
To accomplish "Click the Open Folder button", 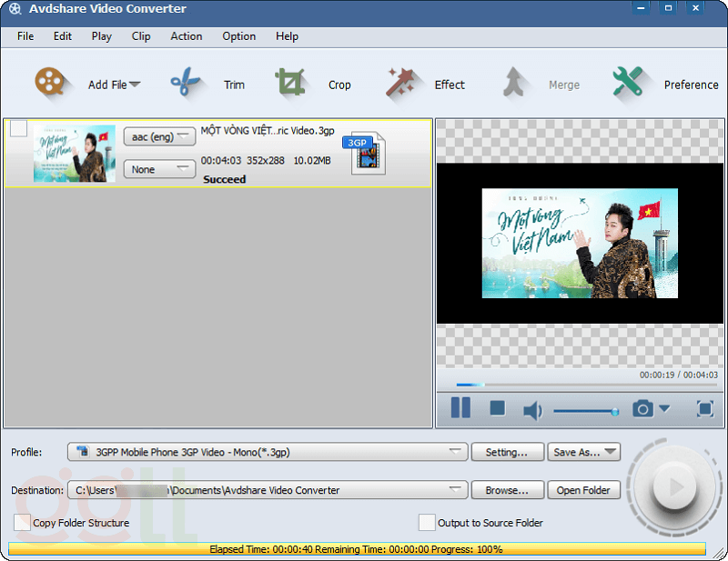I will point(583,490).
